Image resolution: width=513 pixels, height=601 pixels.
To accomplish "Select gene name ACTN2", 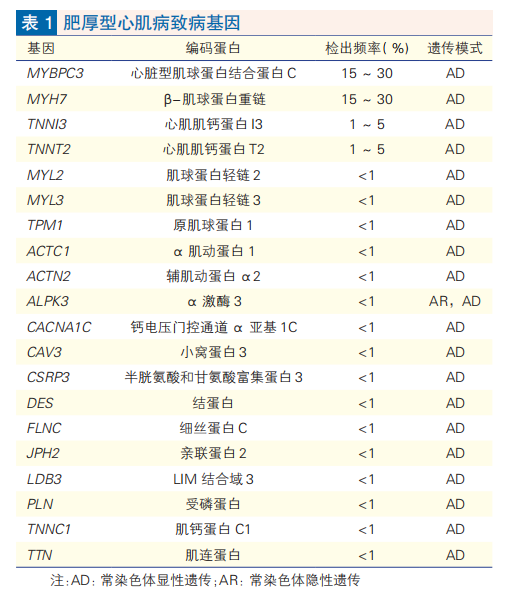I will click(49, 276).
